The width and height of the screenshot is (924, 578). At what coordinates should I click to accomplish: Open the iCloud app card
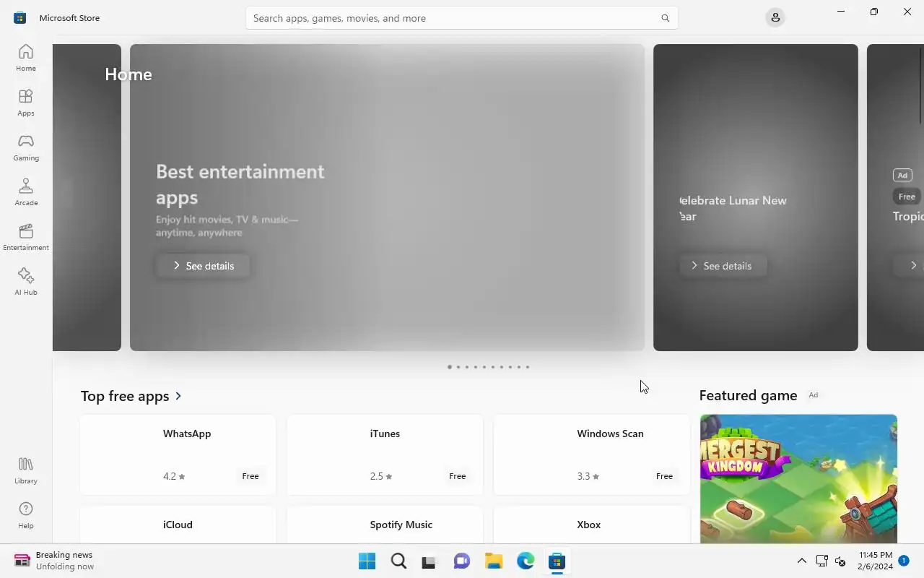click(x=178, y=525)
